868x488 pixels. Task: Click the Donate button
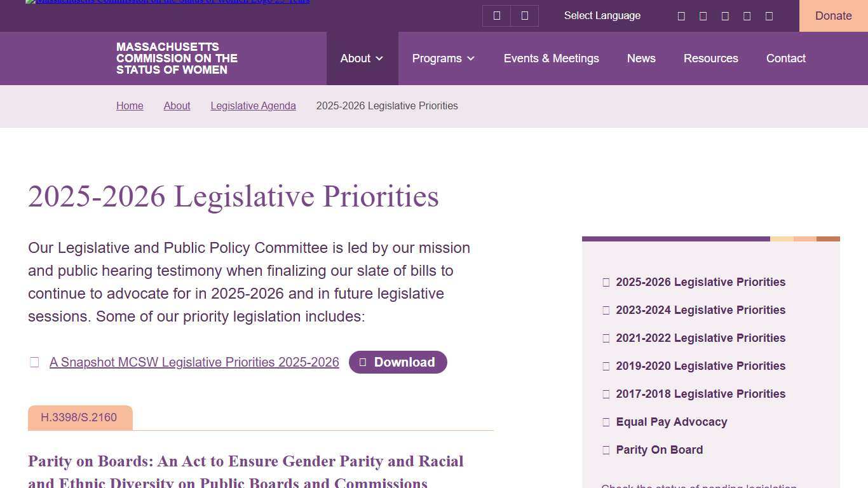coord(833,15)
